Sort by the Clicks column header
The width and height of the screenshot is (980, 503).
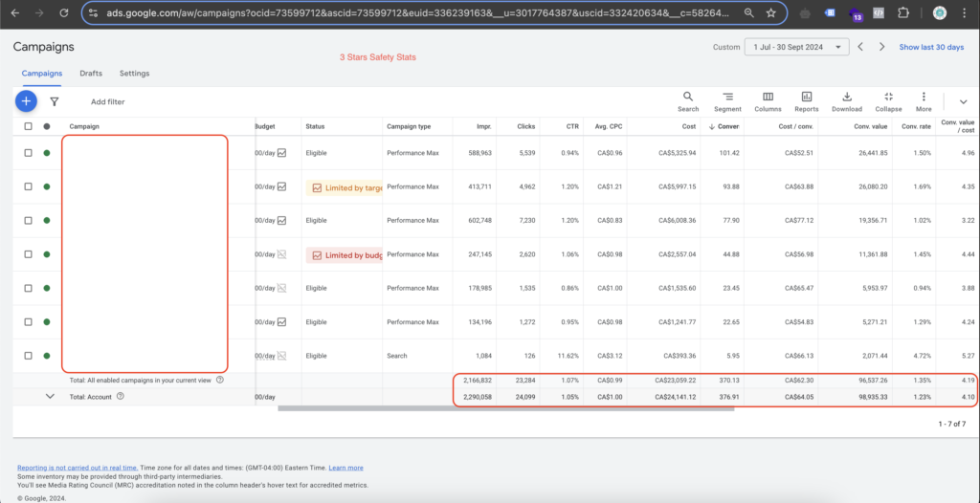pyautogui.click(x=526, y=126)
